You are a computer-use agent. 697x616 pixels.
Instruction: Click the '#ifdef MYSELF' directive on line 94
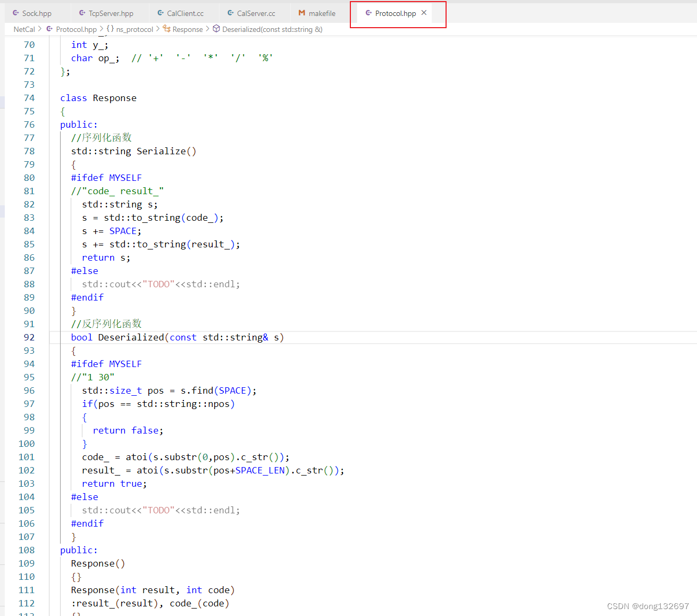point(106,364)
